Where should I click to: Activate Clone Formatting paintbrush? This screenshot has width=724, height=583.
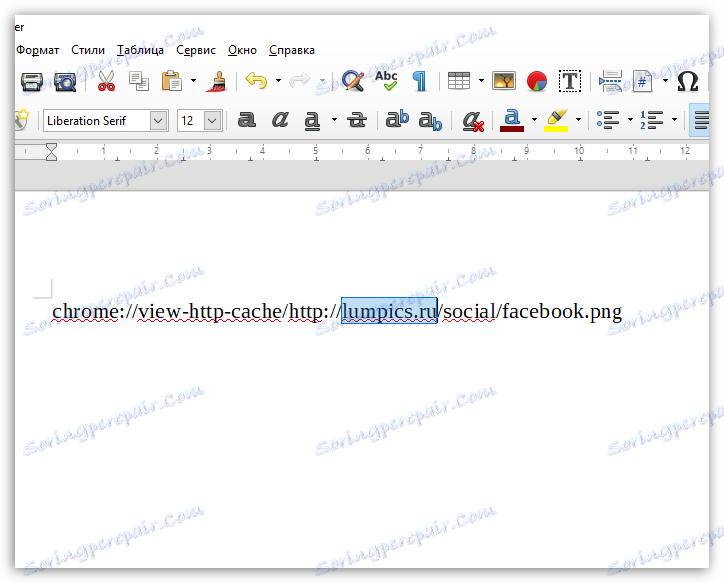point(216,81)
